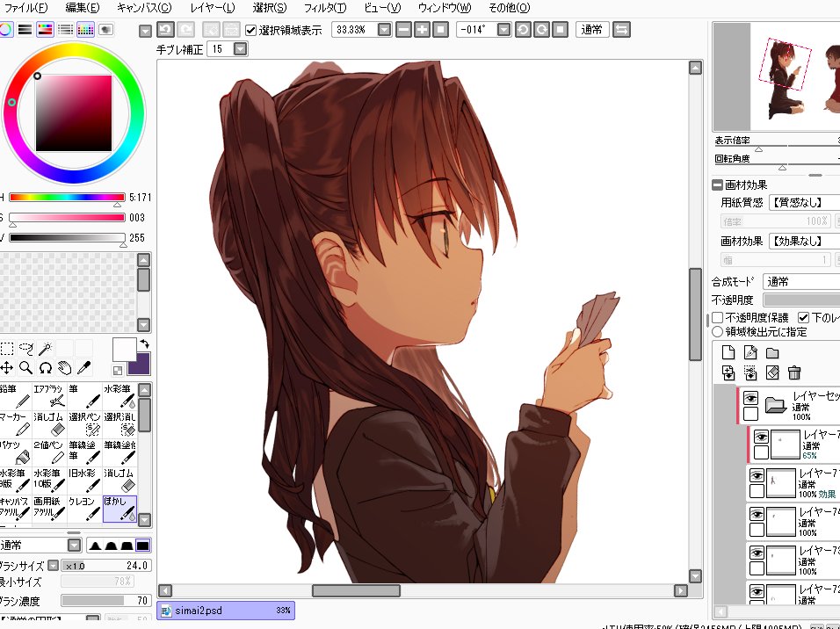
Task: Clear the layer with eraser icon
Action: [x=772, y=372]
